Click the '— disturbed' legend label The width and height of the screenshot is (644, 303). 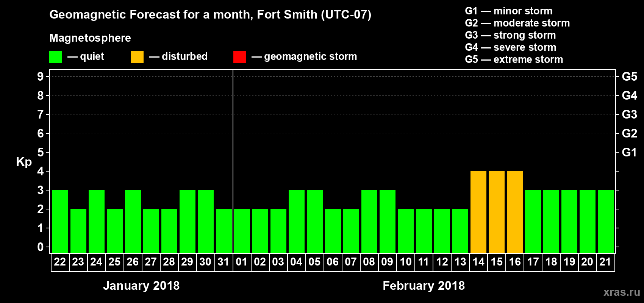pos(178,56)
